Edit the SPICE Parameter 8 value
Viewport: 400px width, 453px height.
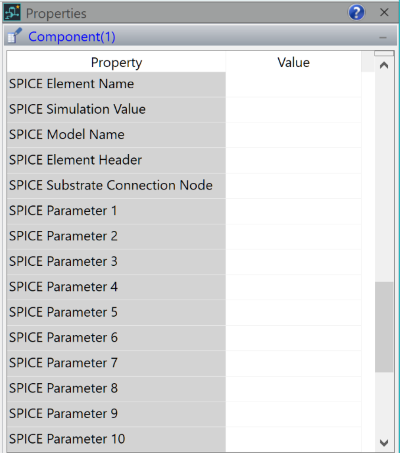click(293, 388)
